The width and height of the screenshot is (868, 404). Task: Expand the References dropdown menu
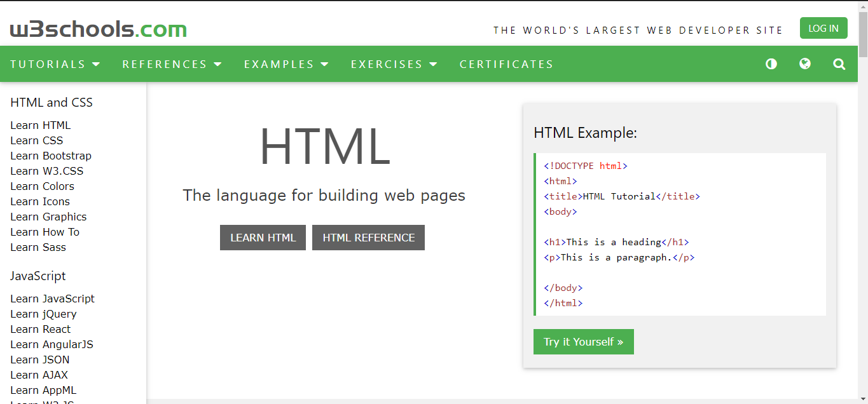pyautogui.click(x=172, y=64)
